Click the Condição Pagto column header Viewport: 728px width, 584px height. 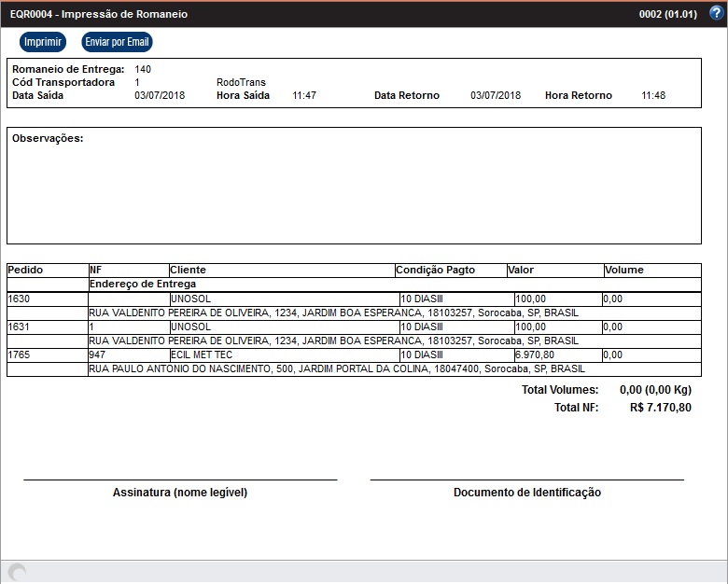[436, 270]
